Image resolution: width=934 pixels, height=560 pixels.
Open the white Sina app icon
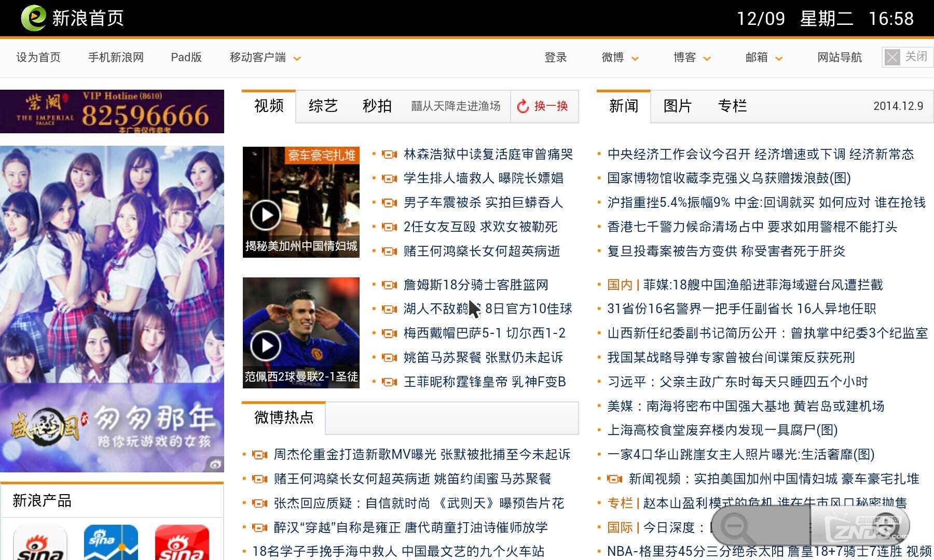(40, 542)
